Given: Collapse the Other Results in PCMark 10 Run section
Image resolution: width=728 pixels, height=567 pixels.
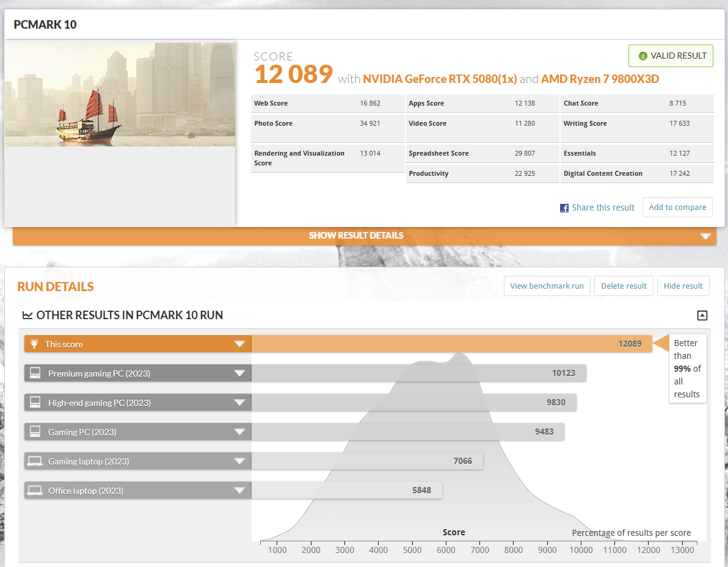Looking at the screenshot, I should (x=702, y=316).
